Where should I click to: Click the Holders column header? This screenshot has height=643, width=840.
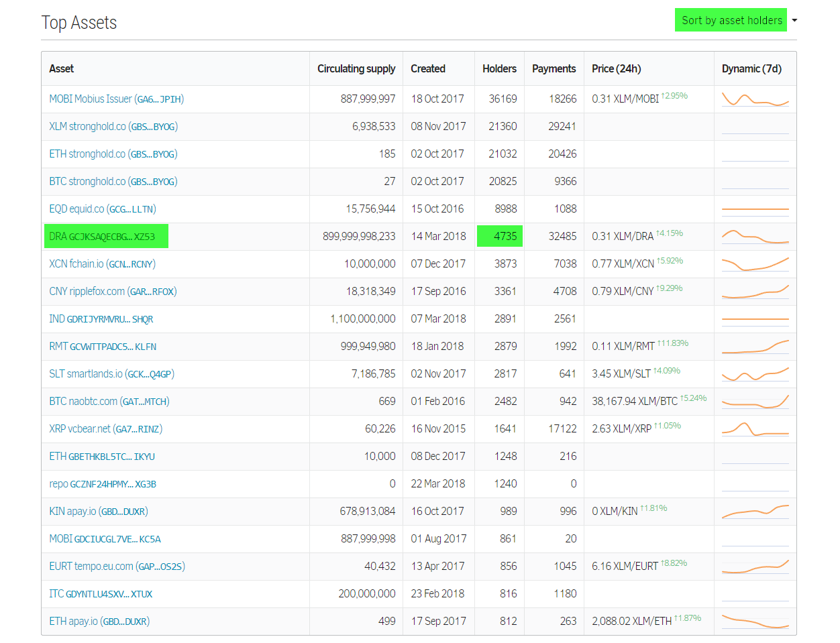[x=500, y=69]
